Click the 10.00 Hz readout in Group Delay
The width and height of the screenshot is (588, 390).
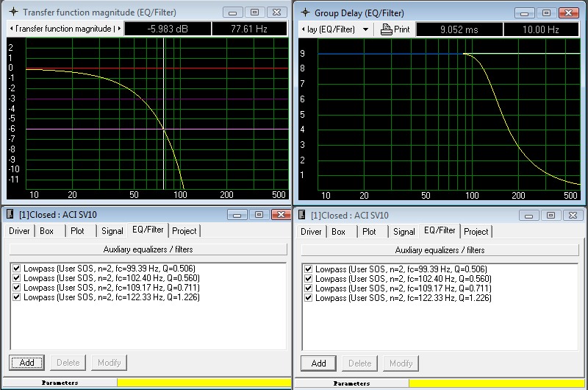(541, 29)
